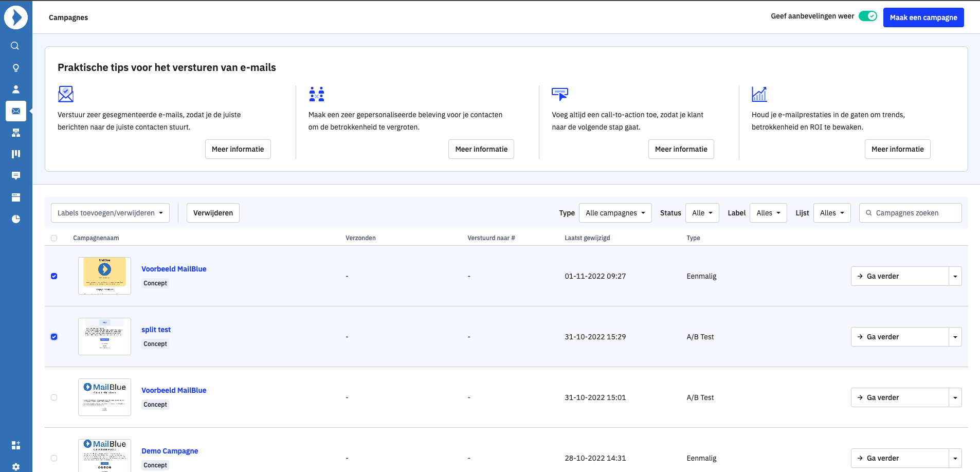The height and width of the screenshot is (472, 980).
Task: Click Meer informatie under e-mail performance tip
Action: click(898, 149)
